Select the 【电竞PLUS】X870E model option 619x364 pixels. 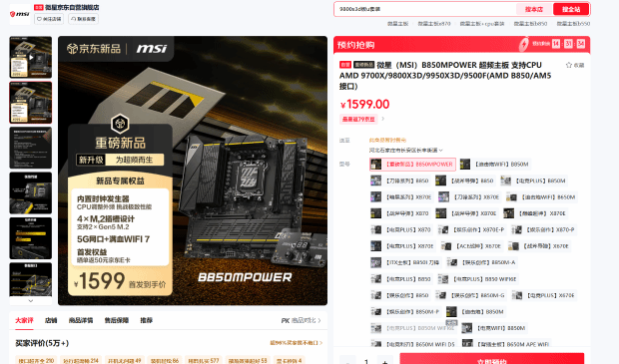(x=402, y=246)
